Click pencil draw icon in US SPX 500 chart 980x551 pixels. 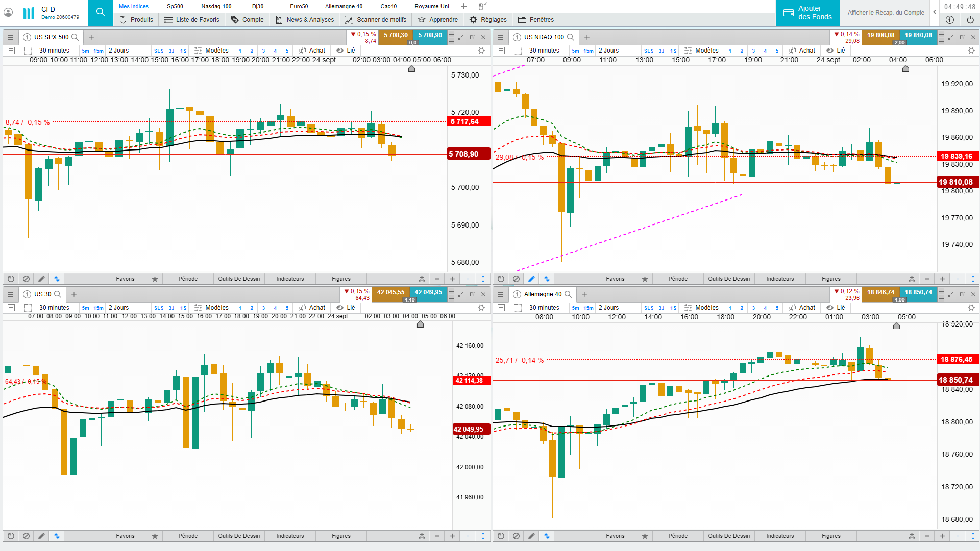pos(41,279)
